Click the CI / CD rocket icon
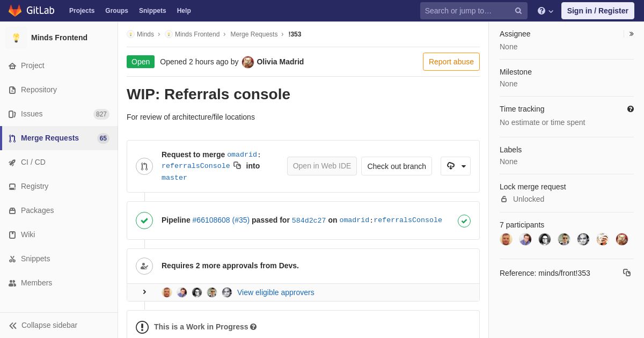The height and width of the screenshot is (338, 644). pyautogui.click(x=12, y=163)
